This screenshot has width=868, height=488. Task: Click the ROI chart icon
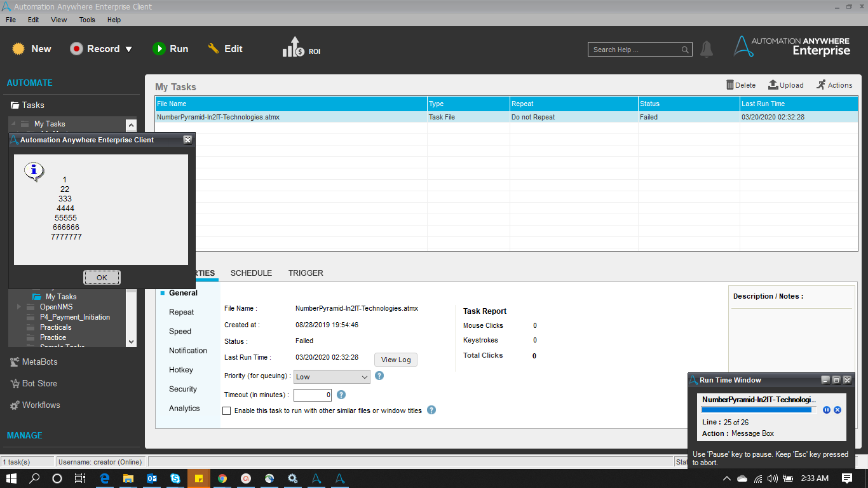[293, 48]
